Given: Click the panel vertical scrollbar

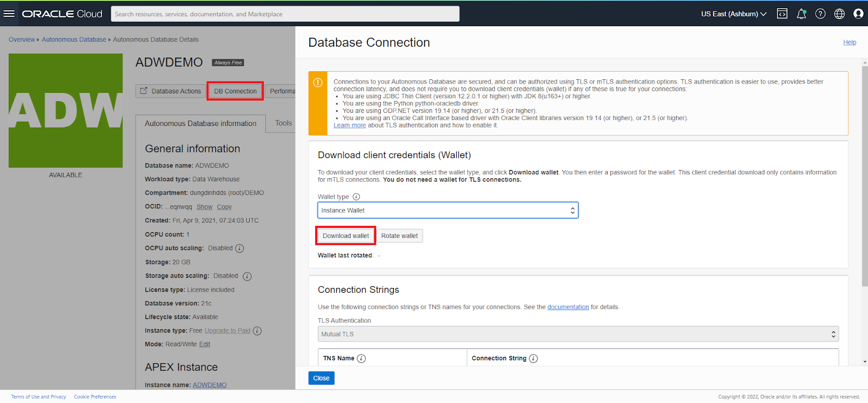Looking at the screenshot, I should click(865, 177).
